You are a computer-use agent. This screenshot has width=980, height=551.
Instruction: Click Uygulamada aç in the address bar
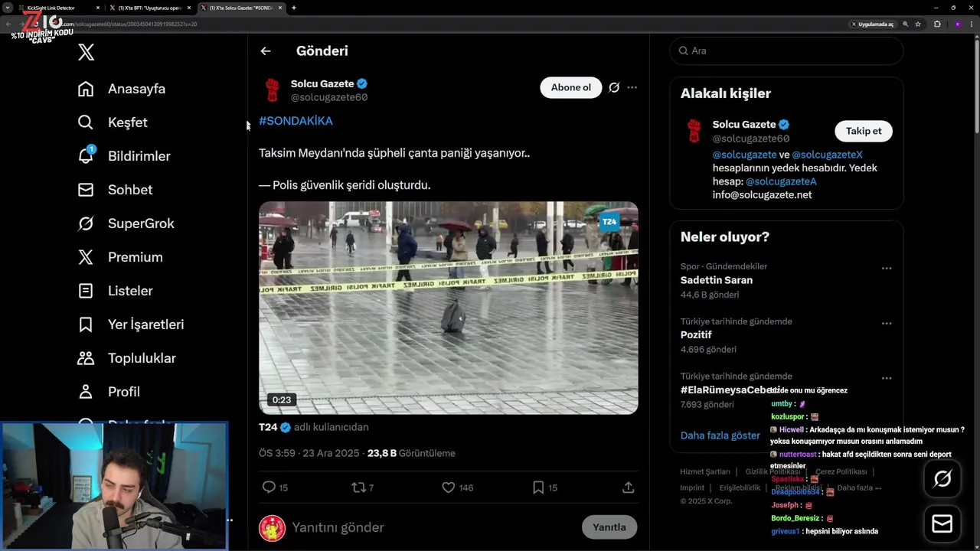(872, 24)
